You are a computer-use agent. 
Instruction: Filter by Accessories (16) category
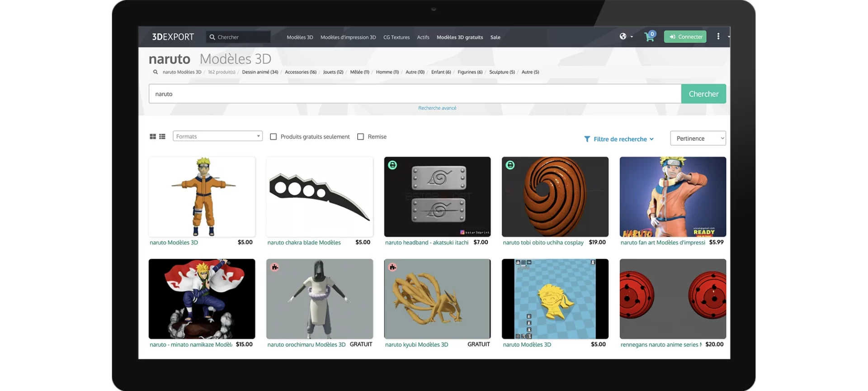pyautogui.click(x=301, y=72)
